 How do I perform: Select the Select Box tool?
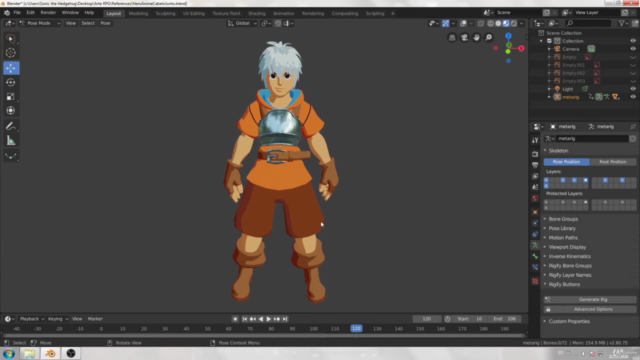[x=11, y=39]
